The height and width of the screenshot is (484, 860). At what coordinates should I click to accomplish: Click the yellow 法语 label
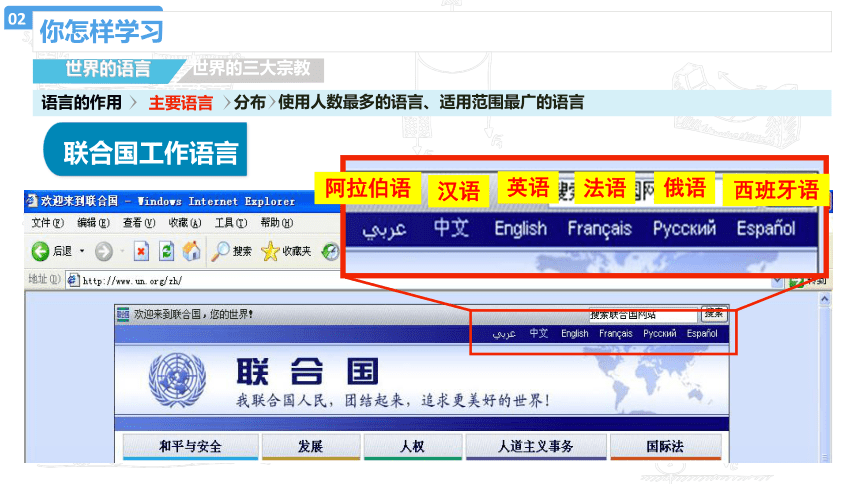[x=604, y=188]
